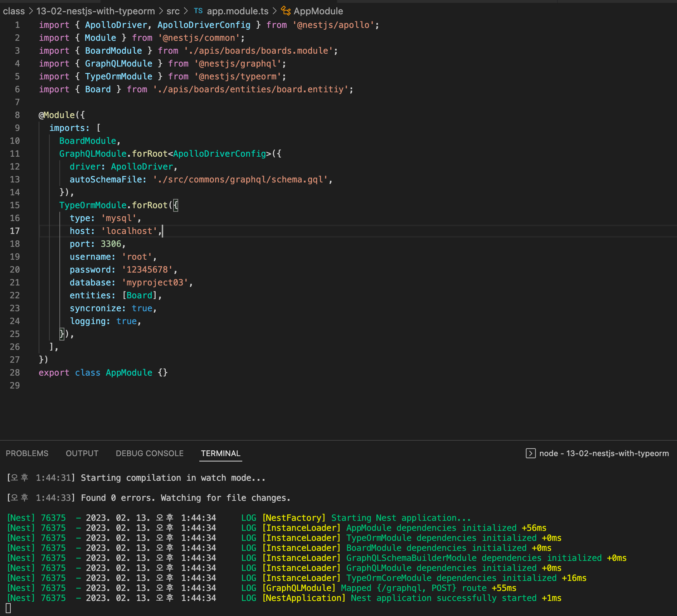Viewport: 677px width, 616px height.
Task: Click 'Board' inside the entities array
Action: 140,295
